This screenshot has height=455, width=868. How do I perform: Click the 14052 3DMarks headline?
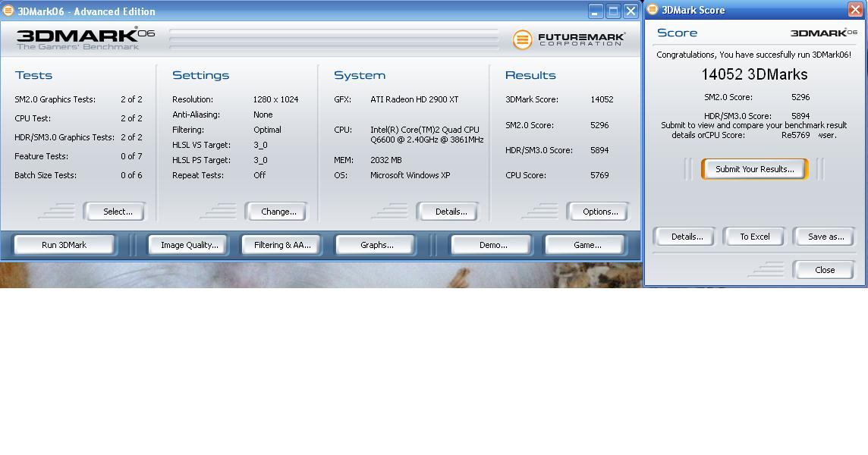point(754,74)
